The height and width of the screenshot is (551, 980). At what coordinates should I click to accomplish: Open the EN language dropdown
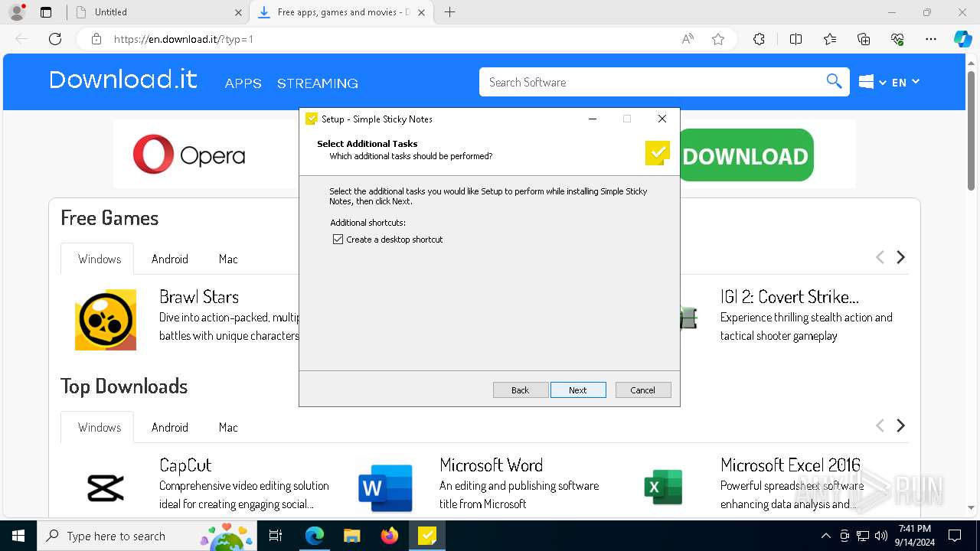point(906,82)
